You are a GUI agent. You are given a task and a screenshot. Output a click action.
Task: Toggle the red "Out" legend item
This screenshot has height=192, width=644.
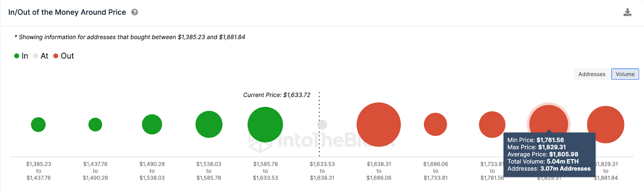coord(64,56)
